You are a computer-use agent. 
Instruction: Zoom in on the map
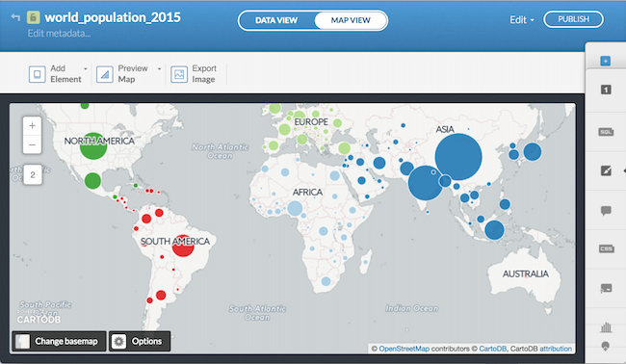coord(33,126)
